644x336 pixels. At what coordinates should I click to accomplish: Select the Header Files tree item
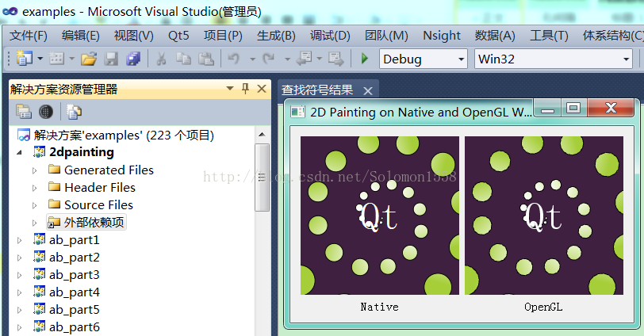tap(100, 188)
